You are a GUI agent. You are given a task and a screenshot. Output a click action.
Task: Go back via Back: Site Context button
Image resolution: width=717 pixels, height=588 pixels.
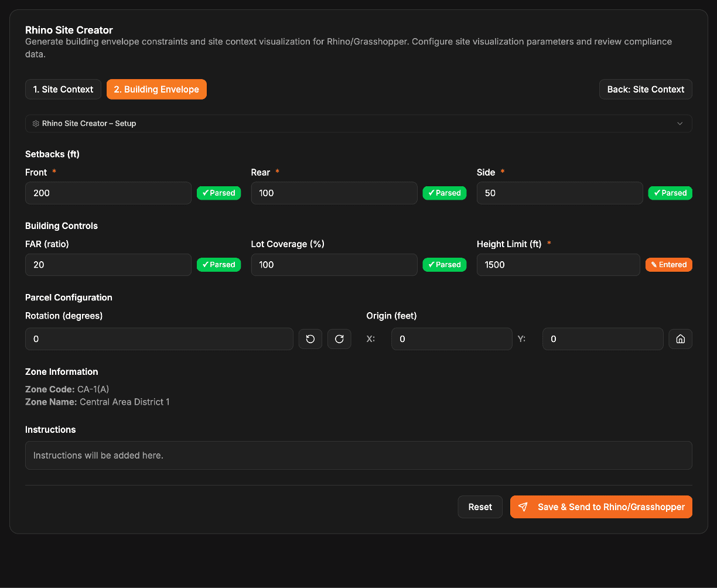coord(646,90)
